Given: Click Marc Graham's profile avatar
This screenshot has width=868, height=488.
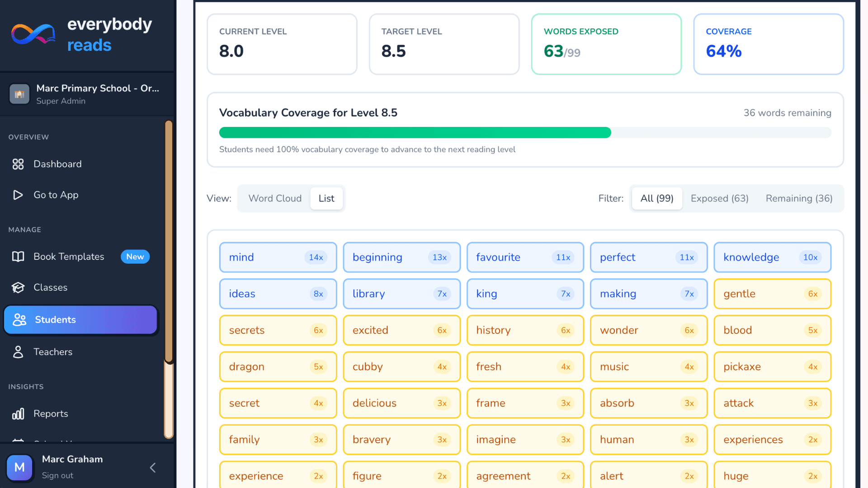Looking at the screenshot, I should [19, 468].
